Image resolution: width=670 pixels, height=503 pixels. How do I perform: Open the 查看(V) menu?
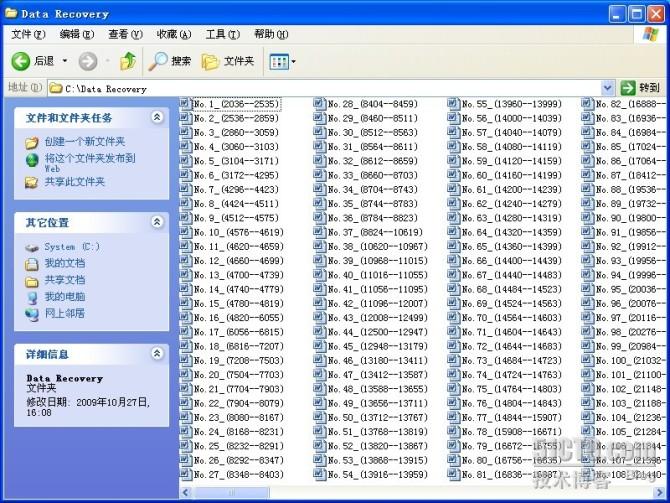125,34
